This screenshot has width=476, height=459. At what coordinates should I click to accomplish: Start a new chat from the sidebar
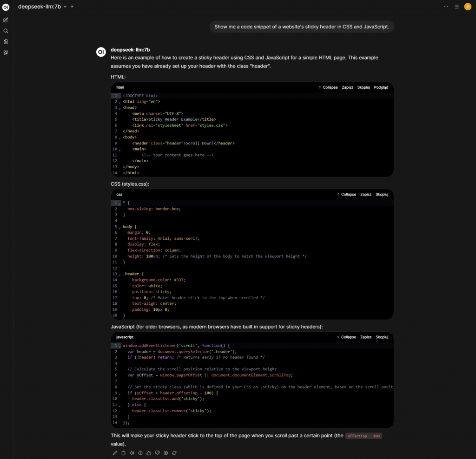click(6, 20)
